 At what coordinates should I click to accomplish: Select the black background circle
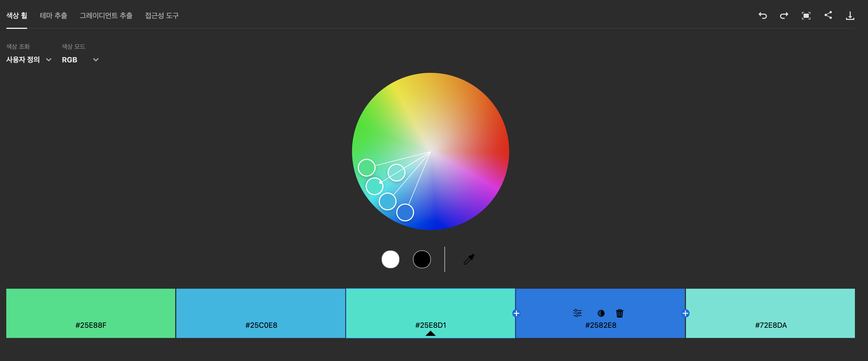[421, 259]
